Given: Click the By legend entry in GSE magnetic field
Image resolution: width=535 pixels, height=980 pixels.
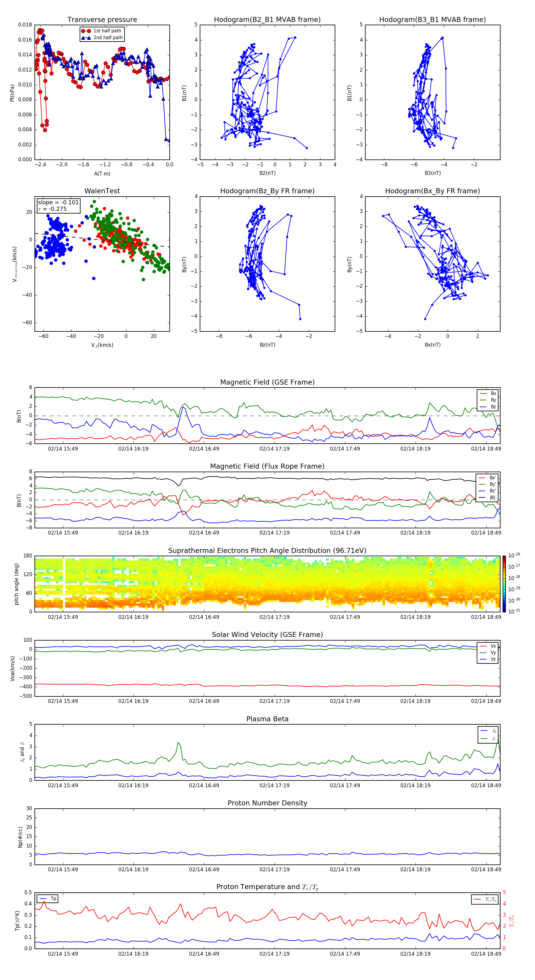Looking at the screenshot, I should 488,400.
